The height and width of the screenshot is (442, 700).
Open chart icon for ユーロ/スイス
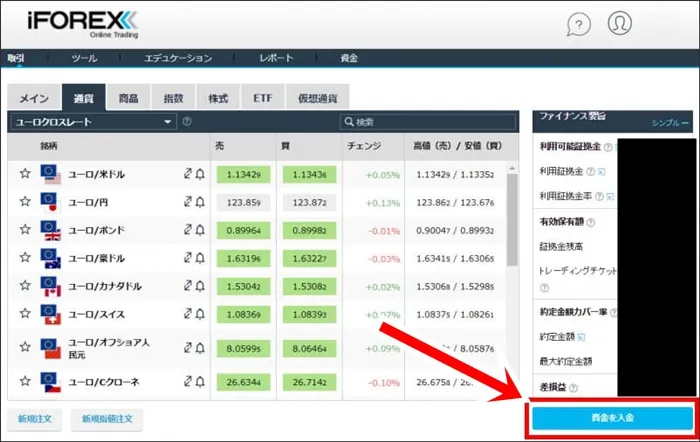(188, 314)
